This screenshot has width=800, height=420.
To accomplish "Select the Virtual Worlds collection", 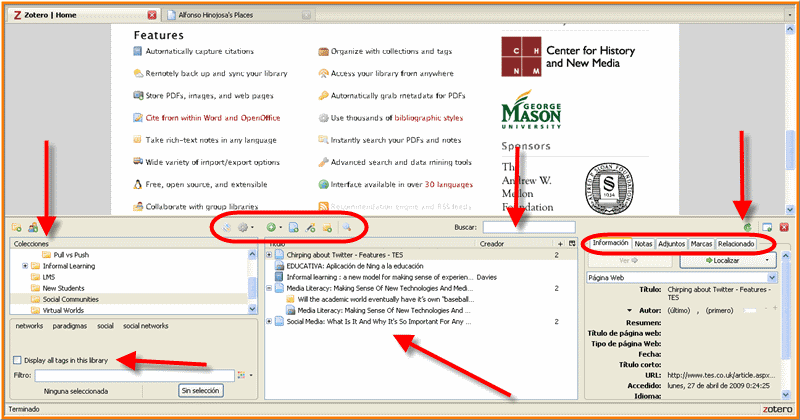I will pyautogui.click(x=63, y=310).
